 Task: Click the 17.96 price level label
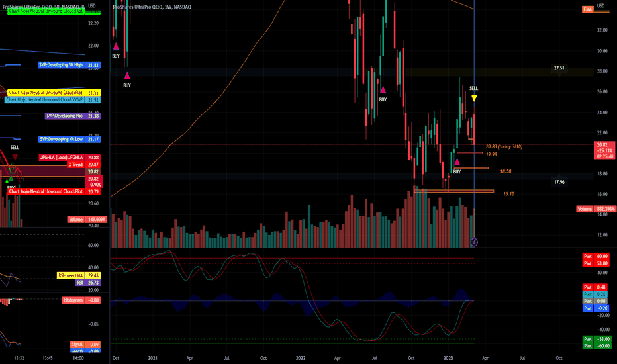559,182
